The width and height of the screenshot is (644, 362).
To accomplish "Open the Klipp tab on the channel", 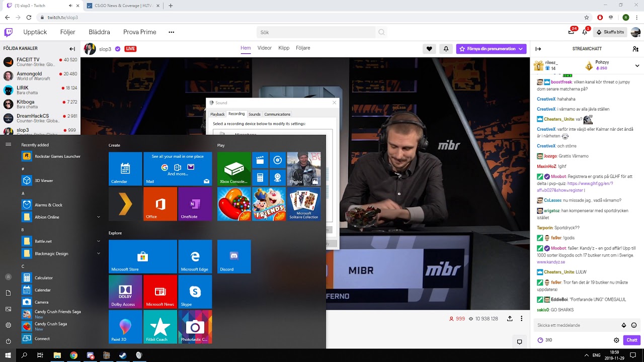I will pyautogui.click(x=284, y=48).
